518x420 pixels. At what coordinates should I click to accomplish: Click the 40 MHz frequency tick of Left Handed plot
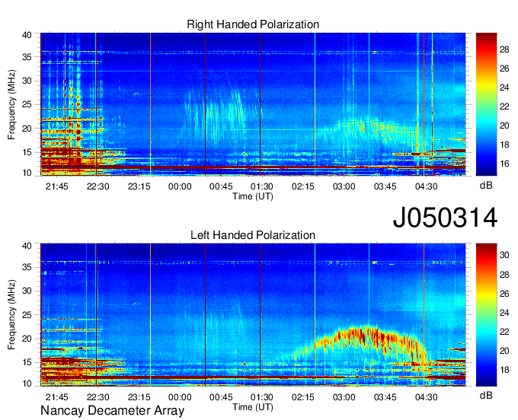(27, 246)
